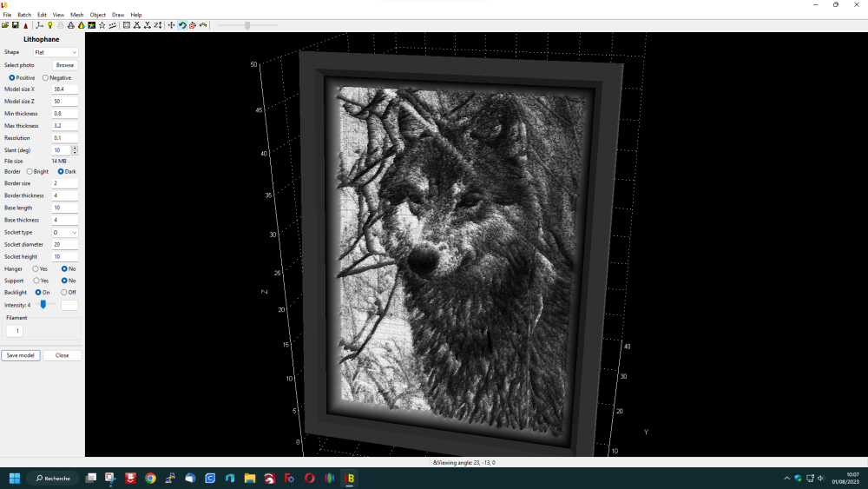Image resolution: width=868 pixels, height=489 pixels.
Task: Click the open folder toolbar icon
Action: tap(5, 25)
